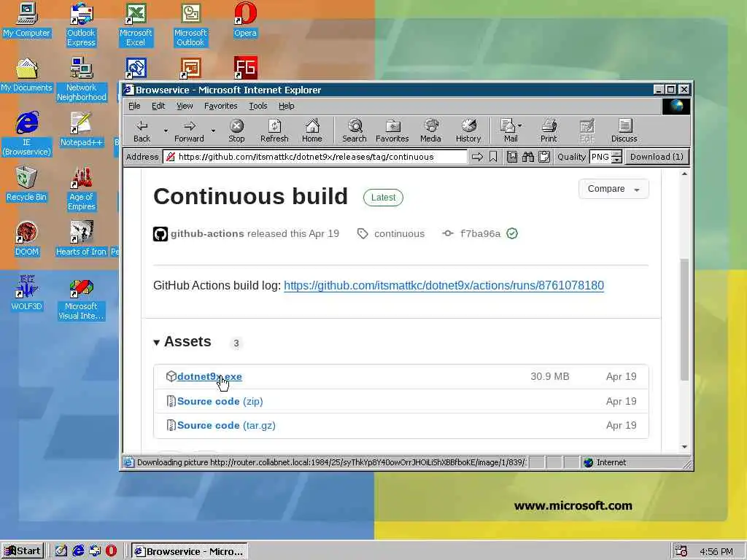The width and height of the screenshot is (747, 560).
Task: Click the continuous tag link
Action: [x=399, y=234]
